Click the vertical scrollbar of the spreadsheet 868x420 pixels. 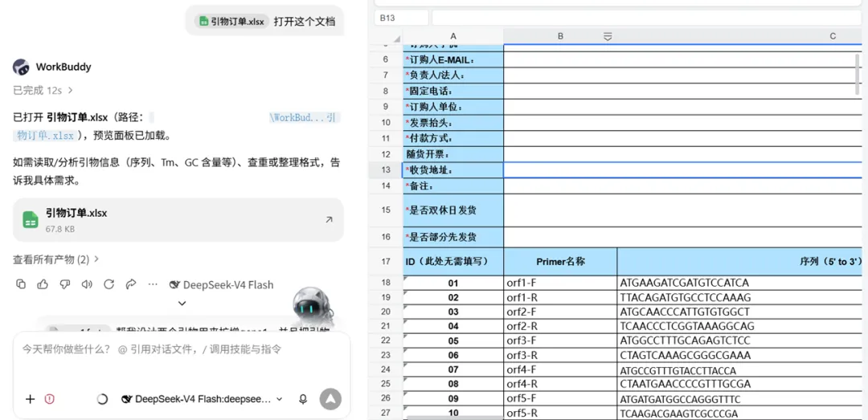click(858, 75)
